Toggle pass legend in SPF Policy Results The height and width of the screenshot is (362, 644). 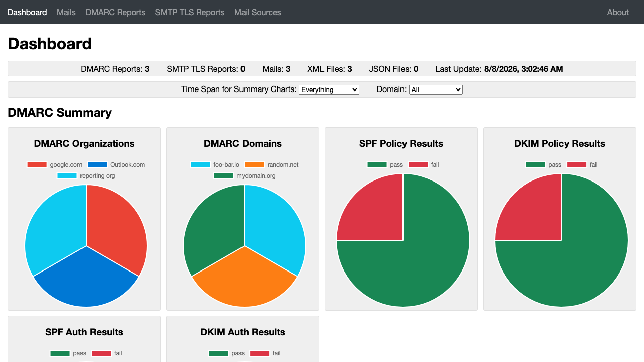[x=385, y=165]
